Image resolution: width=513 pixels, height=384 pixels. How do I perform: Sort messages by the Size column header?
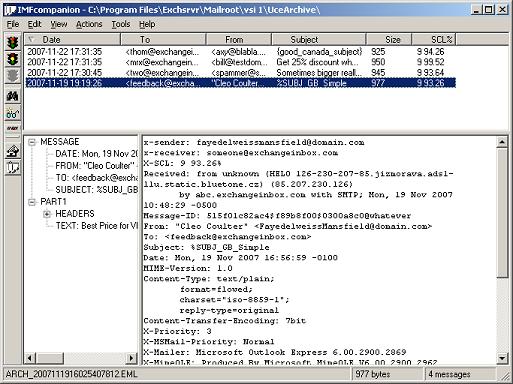[x=389, y=39]
